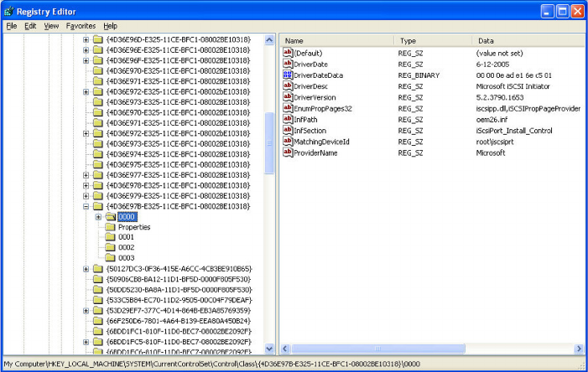Select the {66F250D6-7801-4A64-B139-EEA80A450B24} key
The height and width of the screenshot is (372, 588).
(x=179, y=321)
